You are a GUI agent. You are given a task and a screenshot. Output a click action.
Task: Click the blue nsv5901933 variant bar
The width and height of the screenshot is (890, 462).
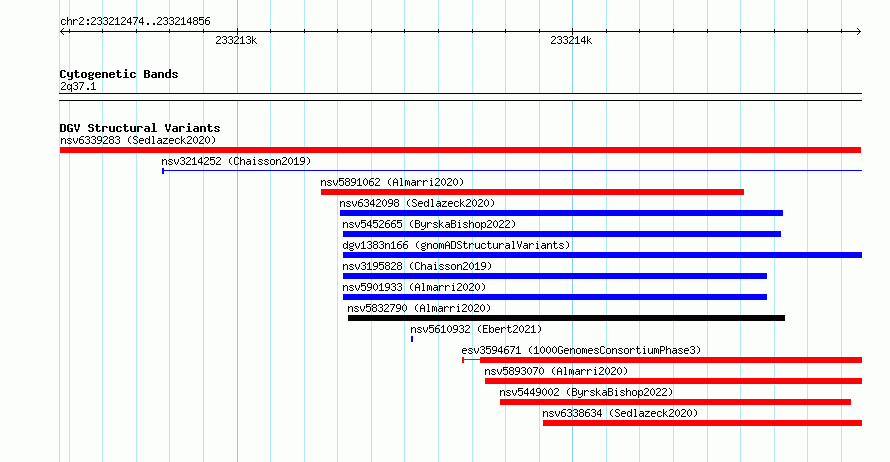tap(555, 297)
